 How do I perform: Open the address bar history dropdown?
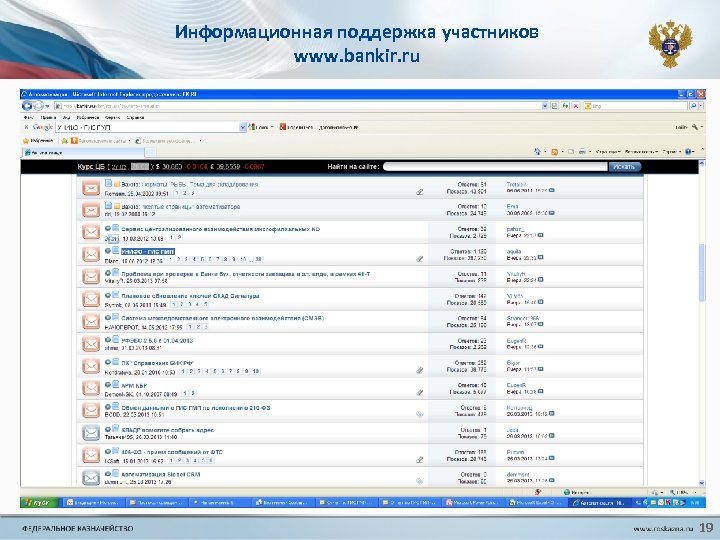click(545, 106)
